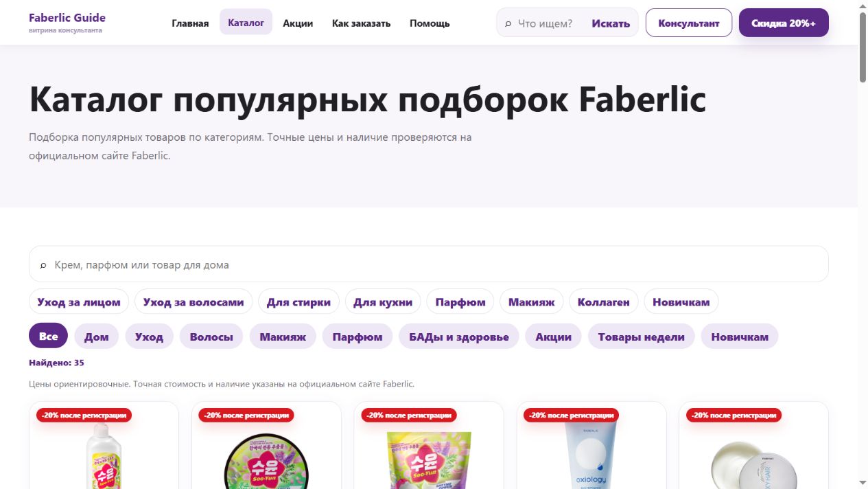Filter by БАДы и здоровье category

459,337
